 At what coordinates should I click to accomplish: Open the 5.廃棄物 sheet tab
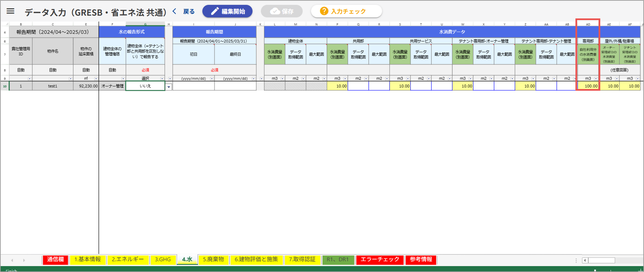[213, 259]
